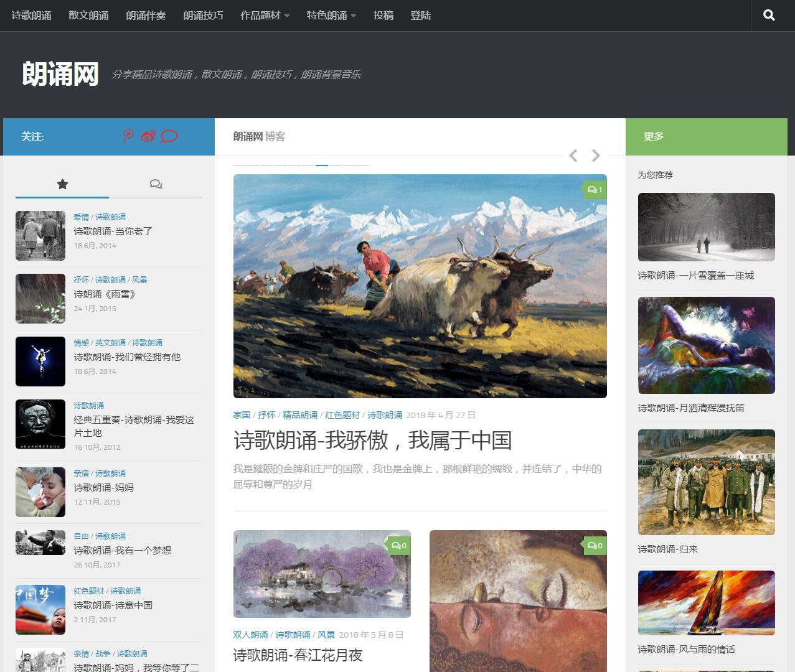Open the Pinterest follow icon
Image resolution: width=795 pixels, height=672 pixels.
click(128, 136)
